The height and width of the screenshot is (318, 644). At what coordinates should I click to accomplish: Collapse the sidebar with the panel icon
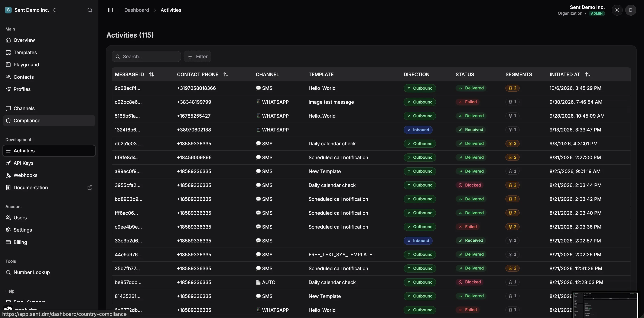coord(111,10)
